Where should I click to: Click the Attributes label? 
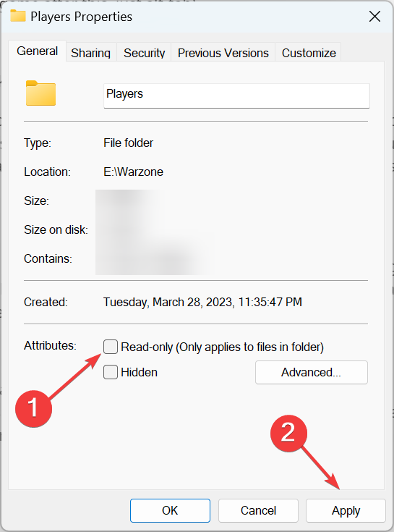click(50, 345)
